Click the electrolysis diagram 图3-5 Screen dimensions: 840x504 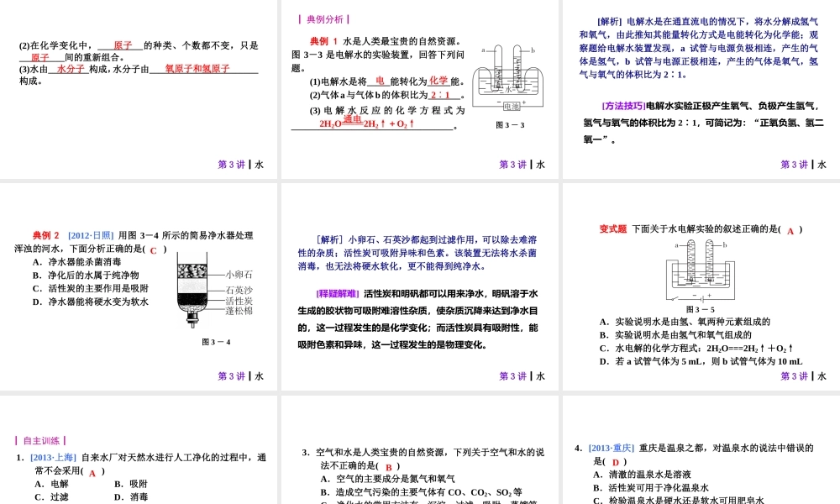point(701,271)
